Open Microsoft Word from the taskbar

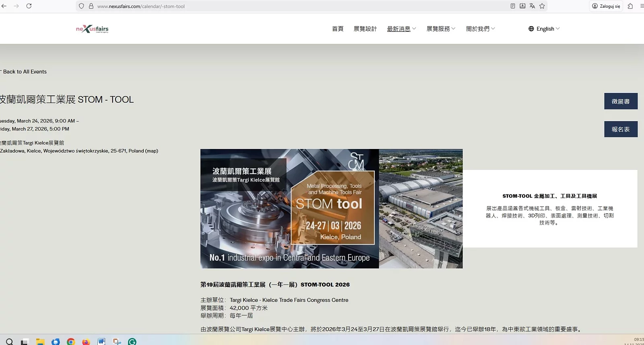(101, 341)
